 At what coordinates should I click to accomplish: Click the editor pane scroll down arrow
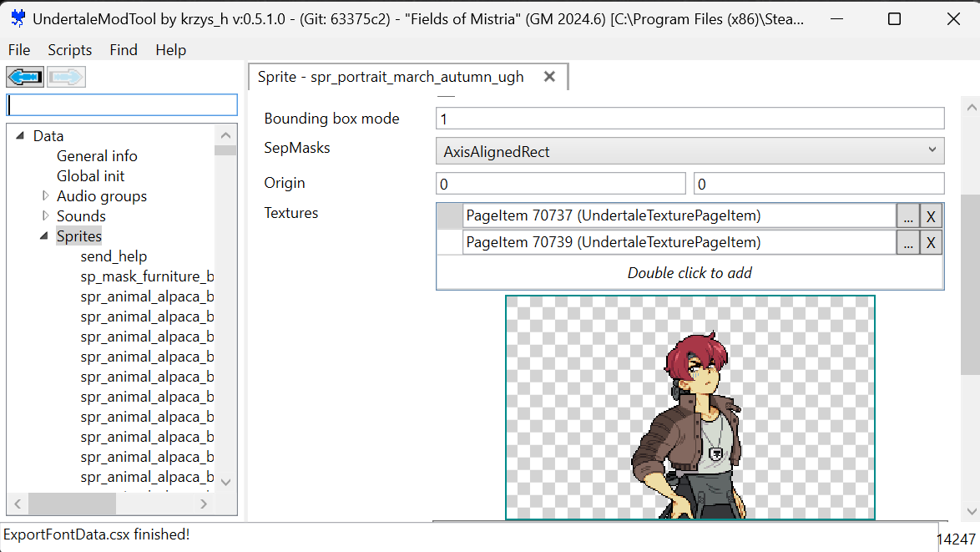pos(972,511)
